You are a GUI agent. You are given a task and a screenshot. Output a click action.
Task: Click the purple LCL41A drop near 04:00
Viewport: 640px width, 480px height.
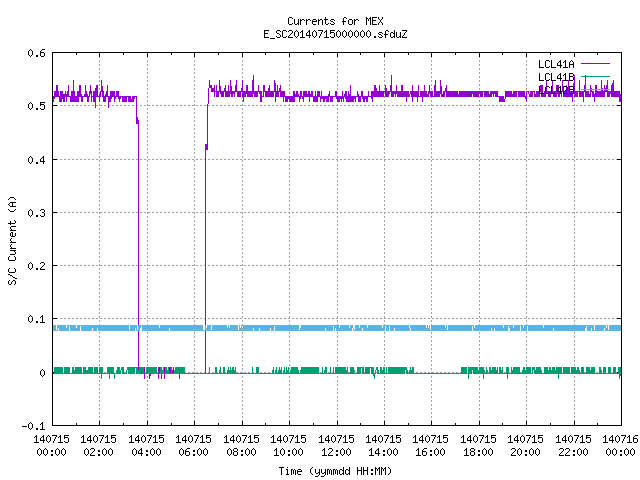[x=138, y=245]
